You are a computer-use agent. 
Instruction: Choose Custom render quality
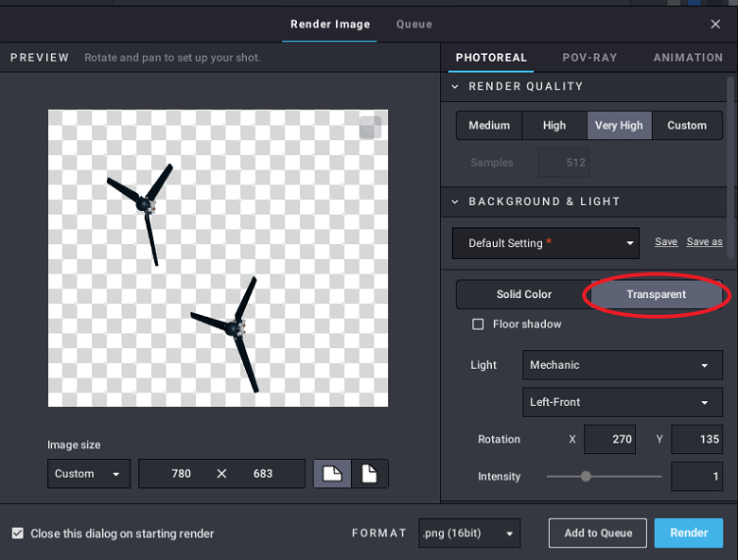click(687, 125)
